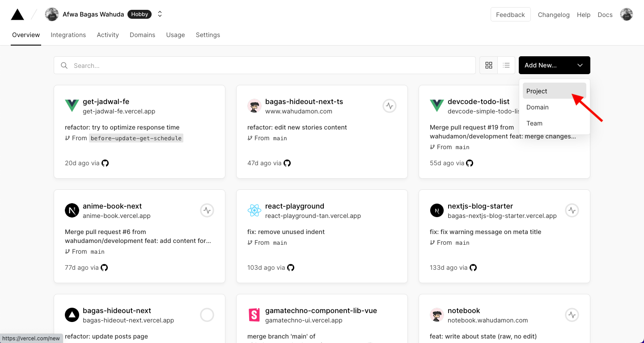The image size is (644, 343).
Task: Switch to the Integrations tab
Action: point(68,35)
